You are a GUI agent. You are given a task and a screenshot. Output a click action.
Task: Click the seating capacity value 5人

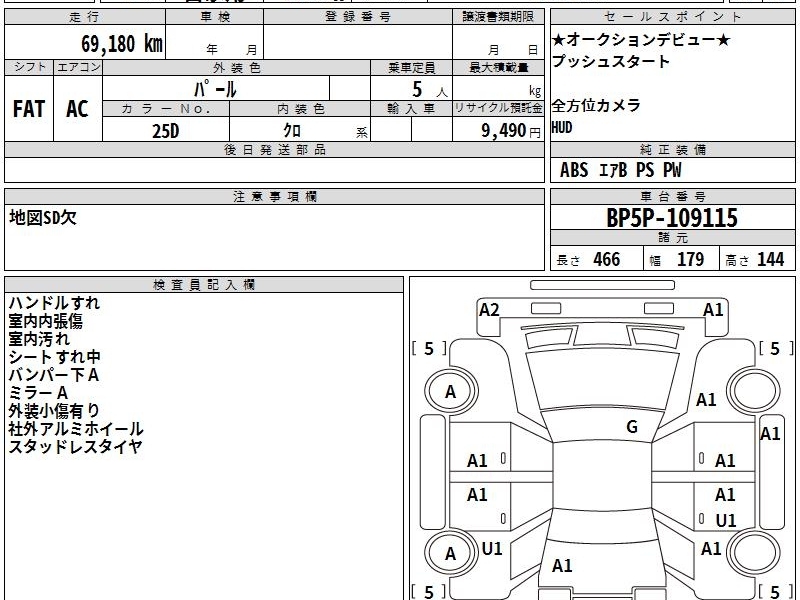pyautogui.click(x=429, y=90)
